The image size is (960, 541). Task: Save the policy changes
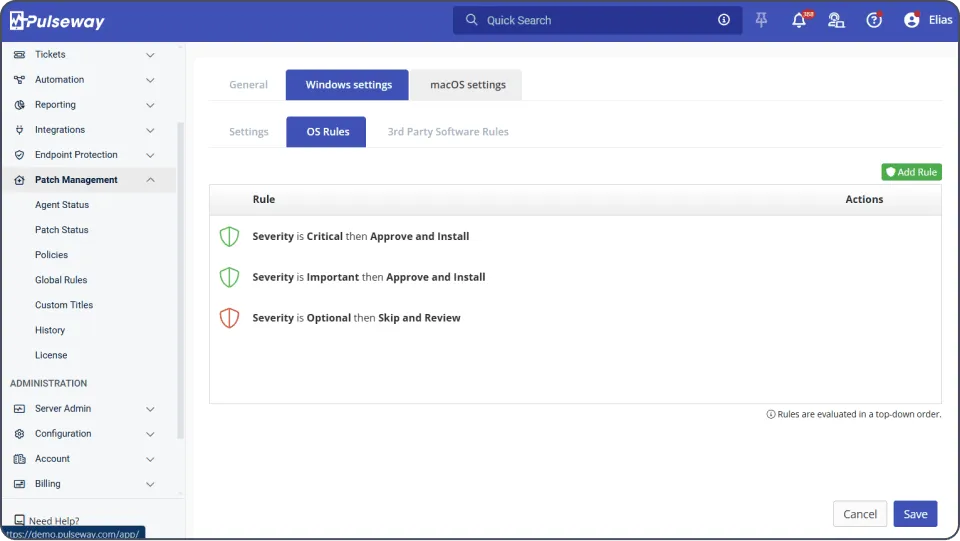point(915,514)
